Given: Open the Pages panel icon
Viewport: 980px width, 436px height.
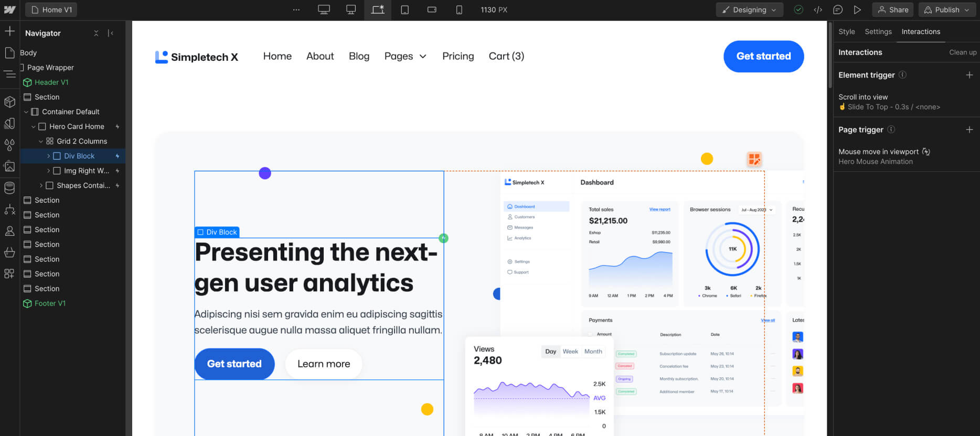Looking at the screenshot, I should click(x=9, y=52).
